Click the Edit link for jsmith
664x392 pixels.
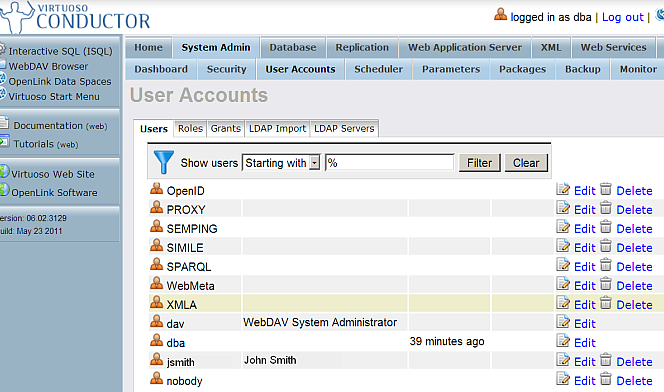tap(585, 362)
